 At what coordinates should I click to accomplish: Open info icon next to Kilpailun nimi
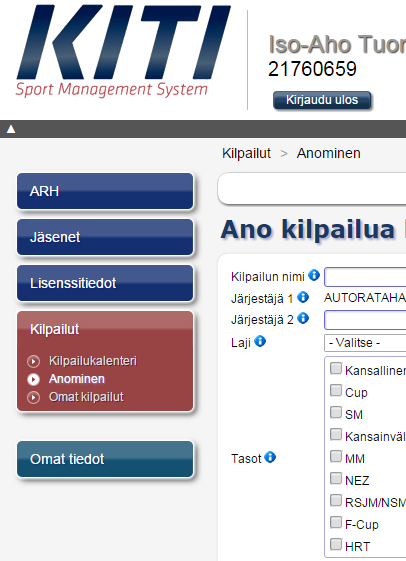tap(314, 275)
